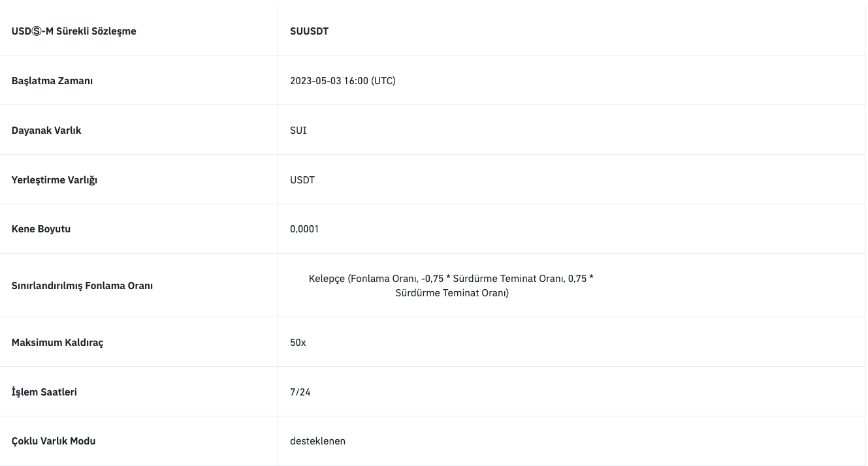Image resolution: width=868 pixels, height=466 pixels.
Task: Select the 'desteklenen' multi-asset mode value
Action: [317, 441]
